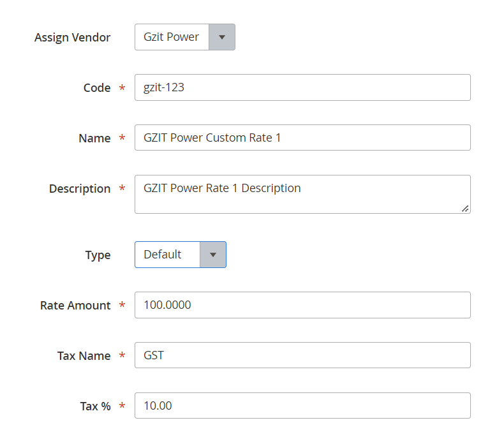This screenshot has height=432, width=504.
Task: Click the Name field label
Action: click(94, 138)
